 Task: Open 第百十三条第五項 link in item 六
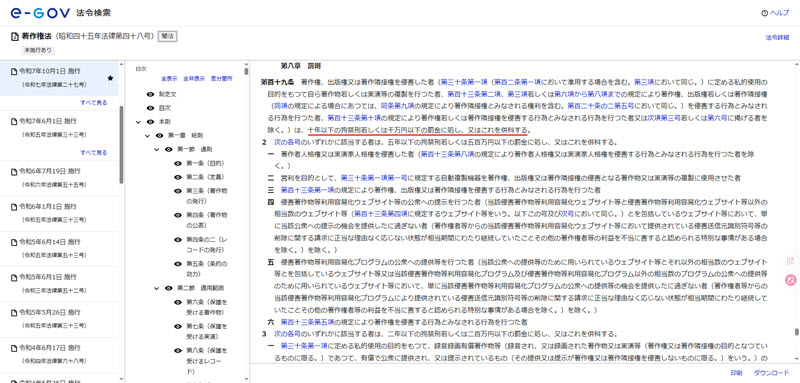(307, 322)
